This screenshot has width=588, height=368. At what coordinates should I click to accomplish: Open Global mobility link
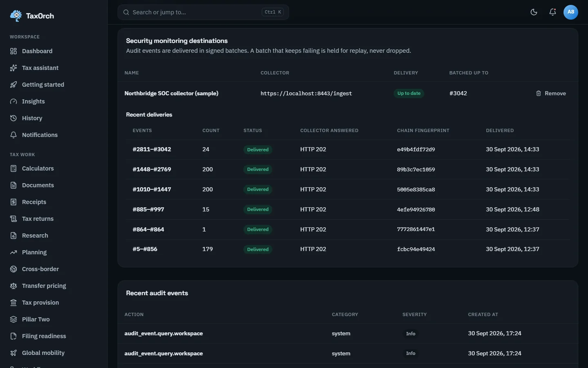54,353
